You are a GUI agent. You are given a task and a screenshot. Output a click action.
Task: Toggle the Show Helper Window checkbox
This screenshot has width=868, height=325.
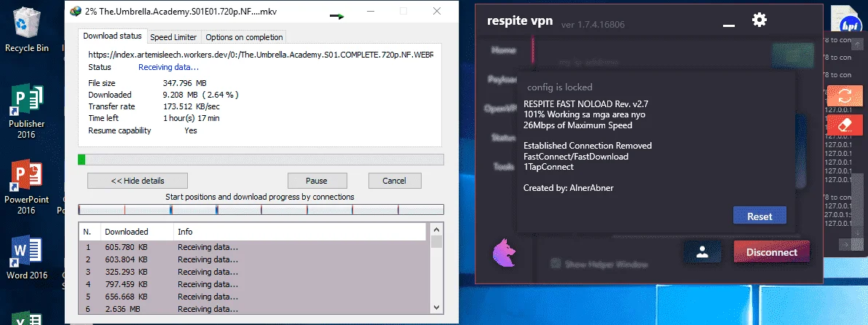pos(555,264)
